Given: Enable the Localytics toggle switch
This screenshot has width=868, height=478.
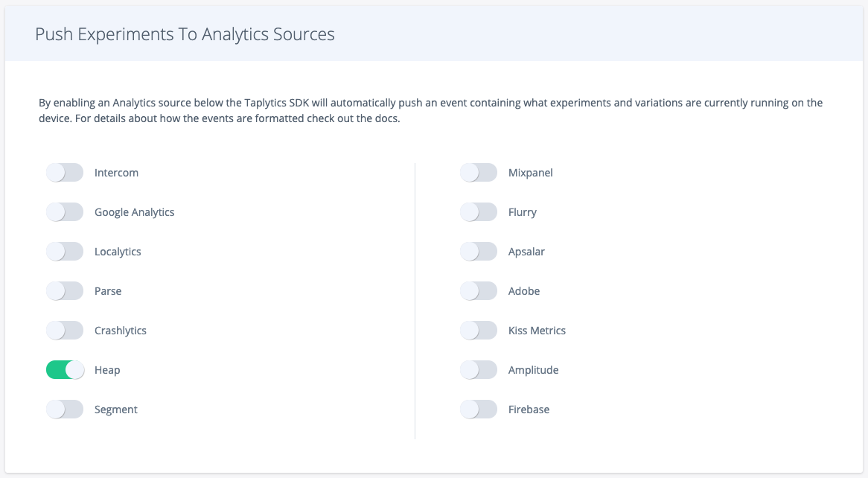Looking at the screenshot, I should (65, 252).
